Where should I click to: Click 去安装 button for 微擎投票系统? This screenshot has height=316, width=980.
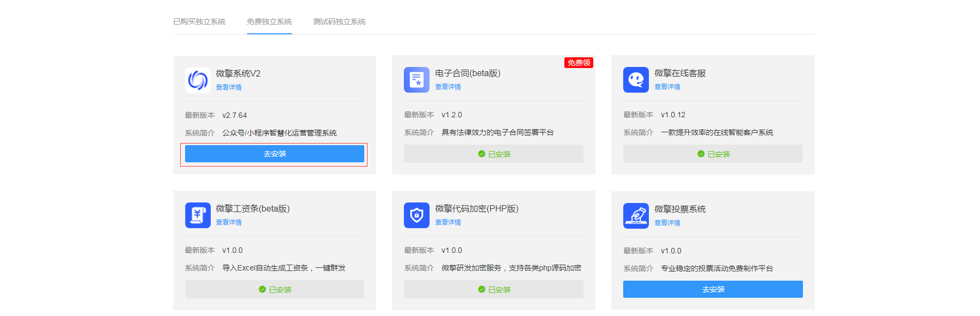coord(713,289)
